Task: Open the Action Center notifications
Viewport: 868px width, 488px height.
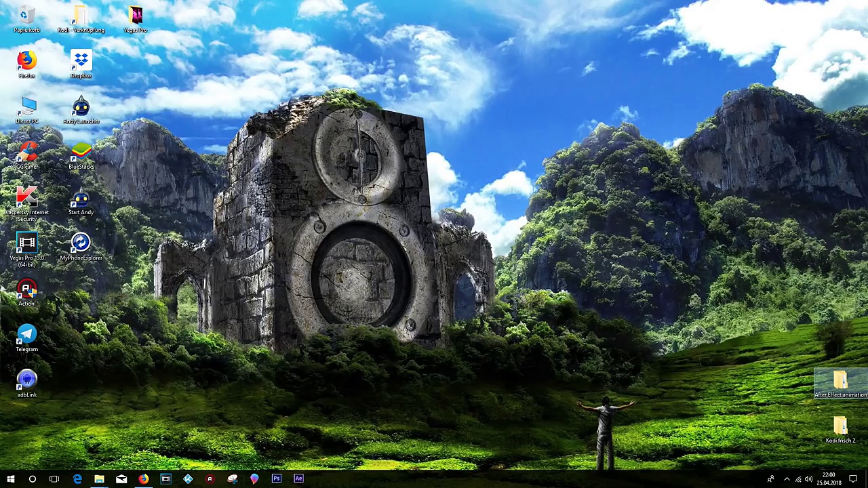Action: 853,479
